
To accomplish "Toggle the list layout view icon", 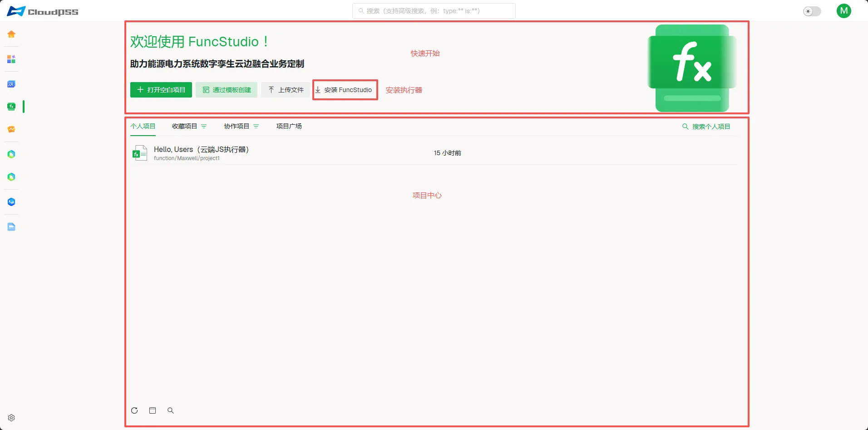I will (153, 410).
